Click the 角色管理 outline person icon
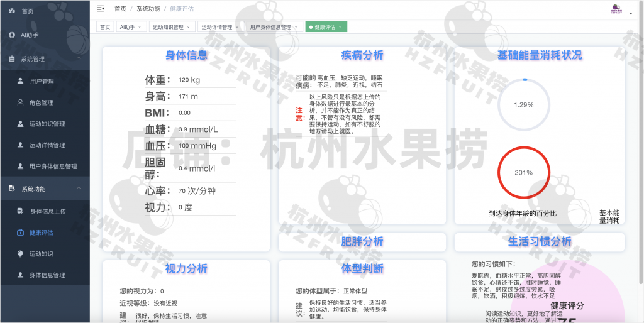 (20, 102)
